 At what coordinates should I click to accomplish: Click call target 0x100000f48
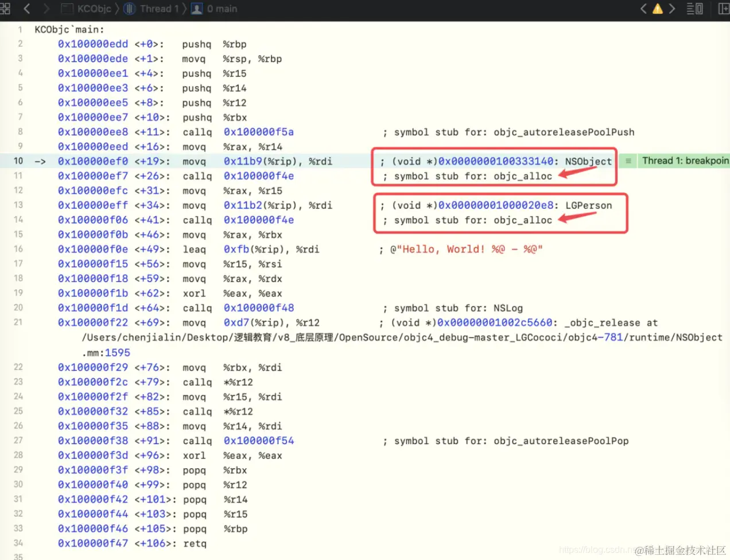(259, 308)
